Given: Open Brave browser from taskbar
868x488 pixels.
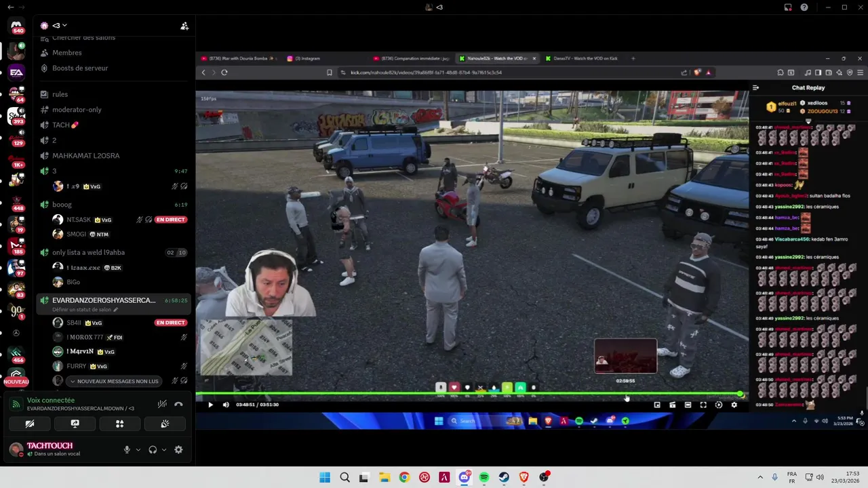Looking at the screenshot, I should coord(524,477).
